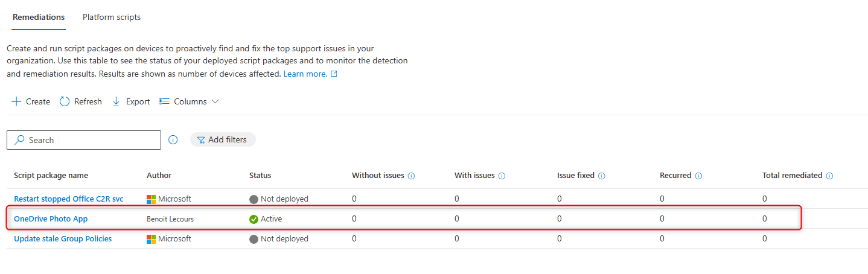Click the funnel icon in Add filters
Image resolution: width=868 pixels, height=274 pixels.
[x=201, y=140]
